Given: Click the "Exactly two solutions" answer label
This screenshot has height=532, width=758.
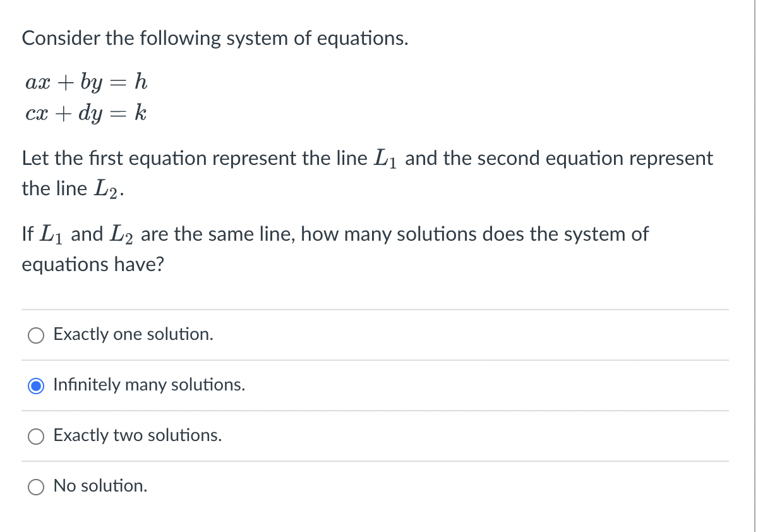Looking at the screenshot, I should pos(138,435).
